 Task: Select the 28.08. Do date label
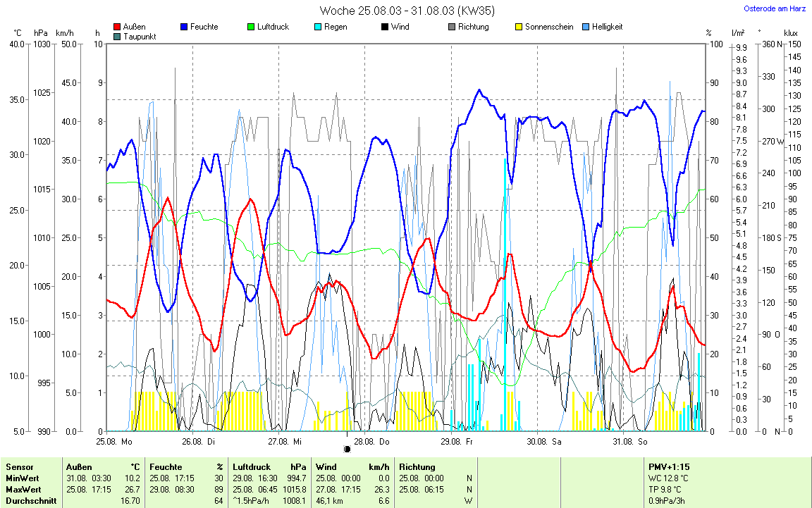click(371, 442)
